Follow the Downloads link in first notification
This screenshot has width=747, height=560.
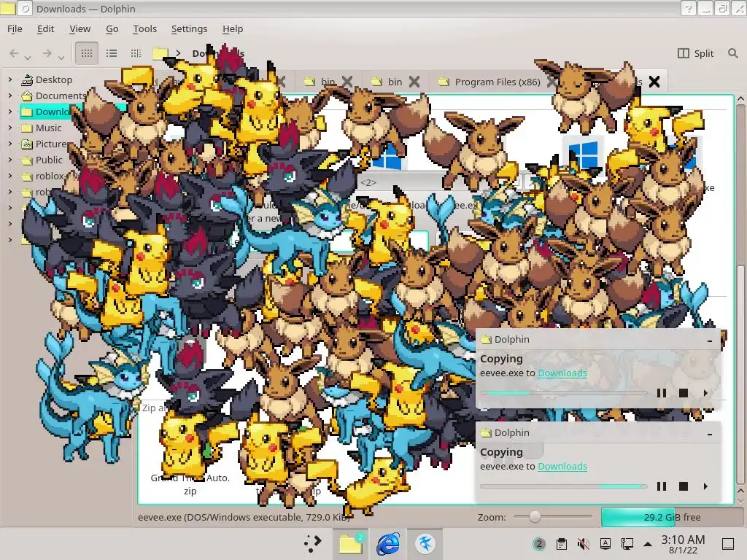tap(562, 373)
